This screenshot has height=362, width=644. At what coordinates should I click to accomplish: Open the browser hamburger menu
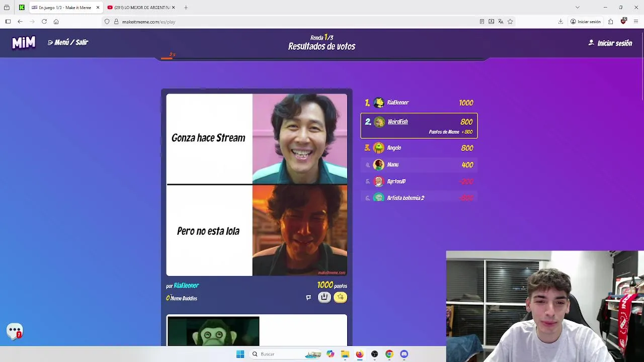636,22
